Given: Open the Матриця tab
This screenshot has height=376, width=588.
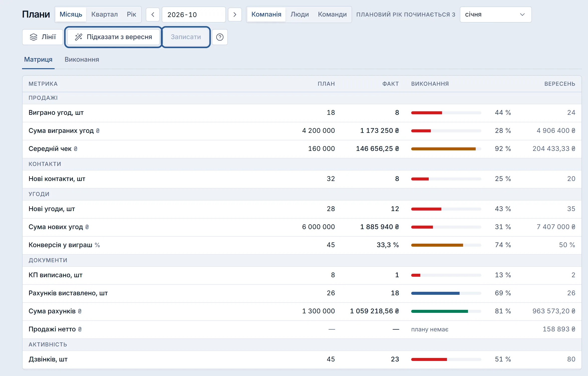Looking at the screenshot, I should (x=38, y=60).
